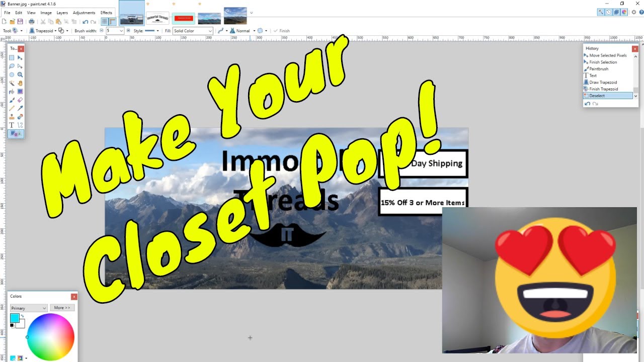Select the Lasso Select tool
The width and height of the screenshot is (644, 362).
click(x=12, y=66)
